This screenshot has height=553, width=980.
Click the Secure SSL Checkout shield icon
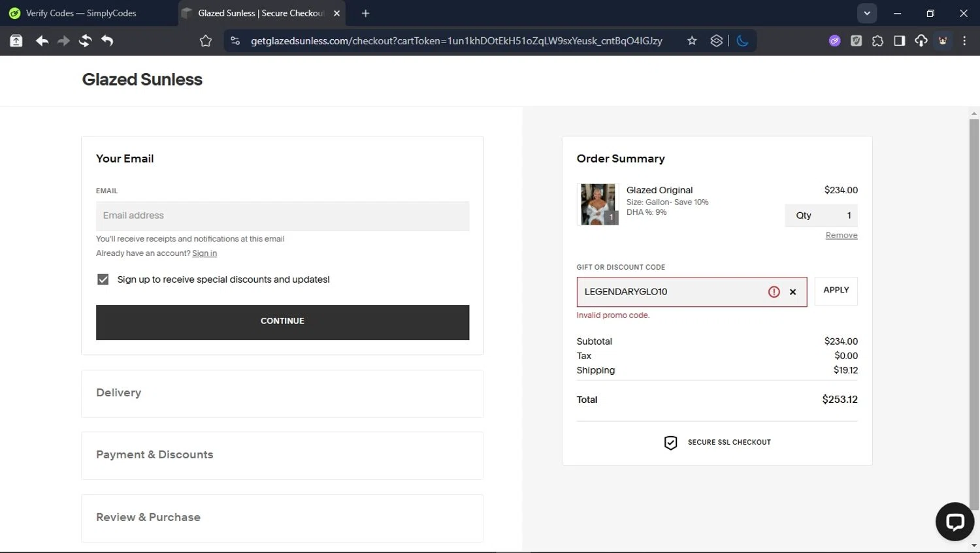point(670,443)
